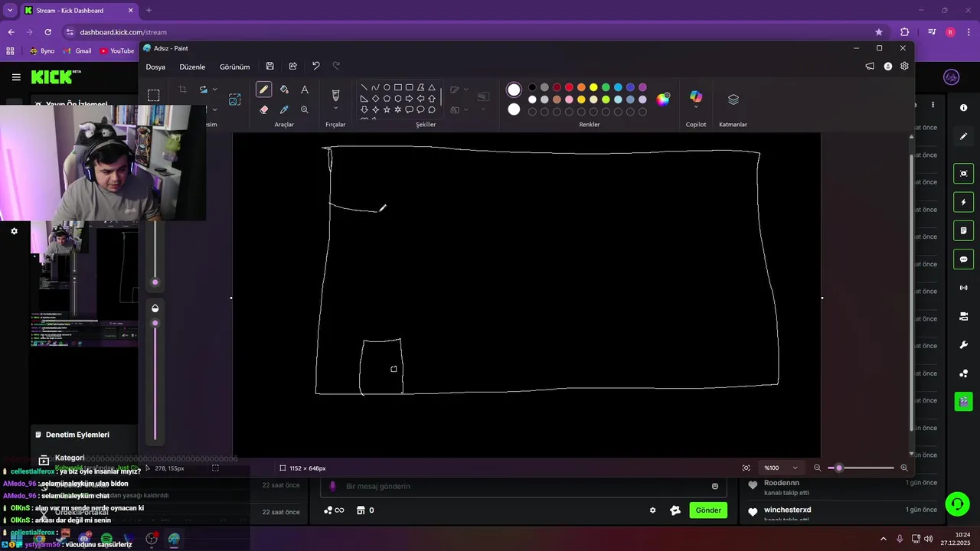Select the Line shape
This screenshot has height=551, width=980.
tap(364, 87)
